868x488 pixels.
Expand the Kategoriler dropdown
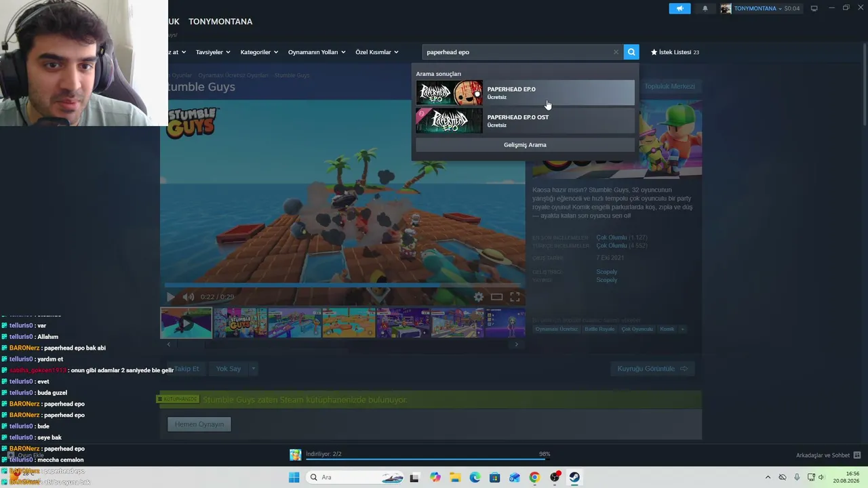tap(259, 52)
